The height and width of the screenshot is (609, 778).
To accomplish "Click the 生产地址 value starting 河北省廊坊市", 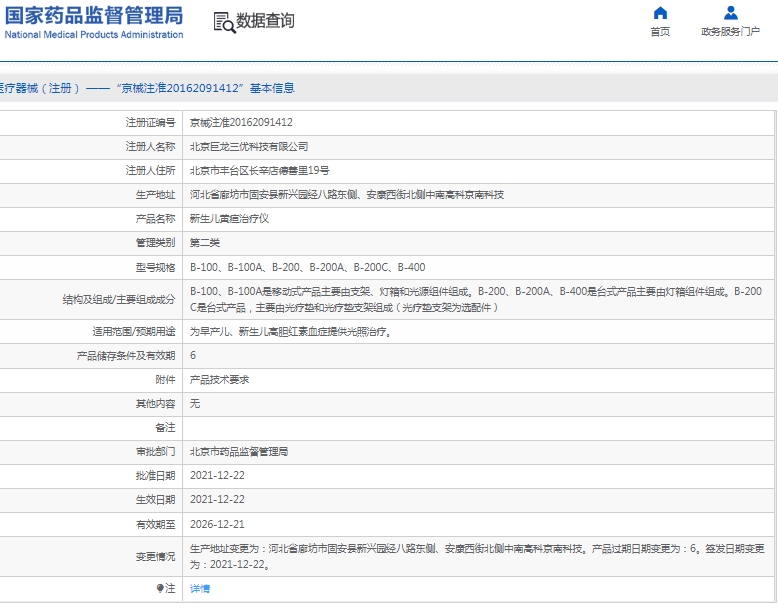I will pos(347,195).
